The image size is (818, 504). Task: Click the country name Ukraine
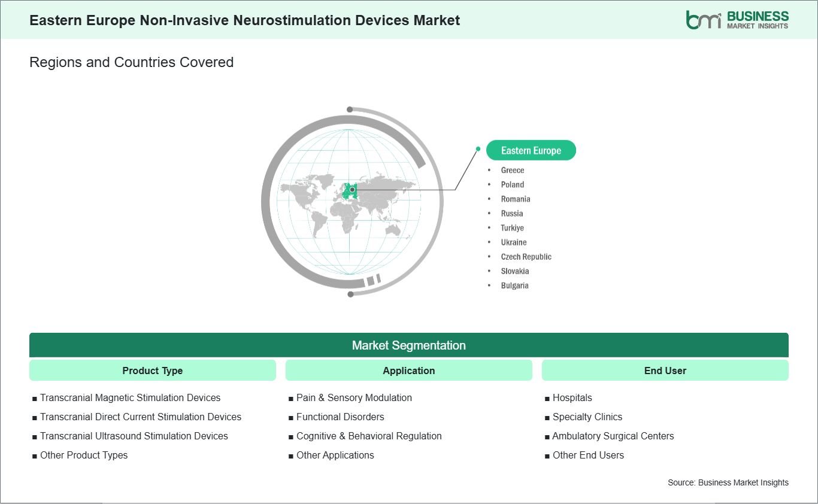point(514,242)
